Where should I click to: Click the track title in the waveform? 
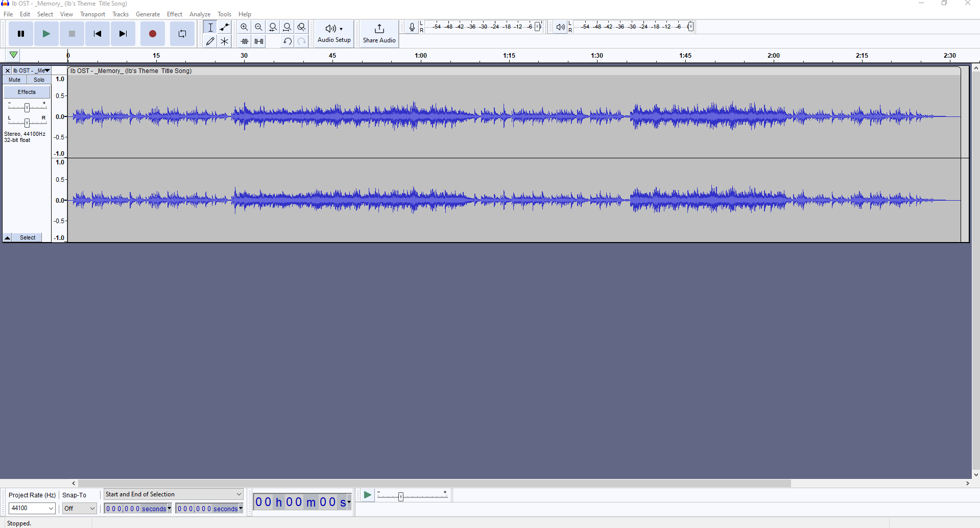click(x=131, y=71)
